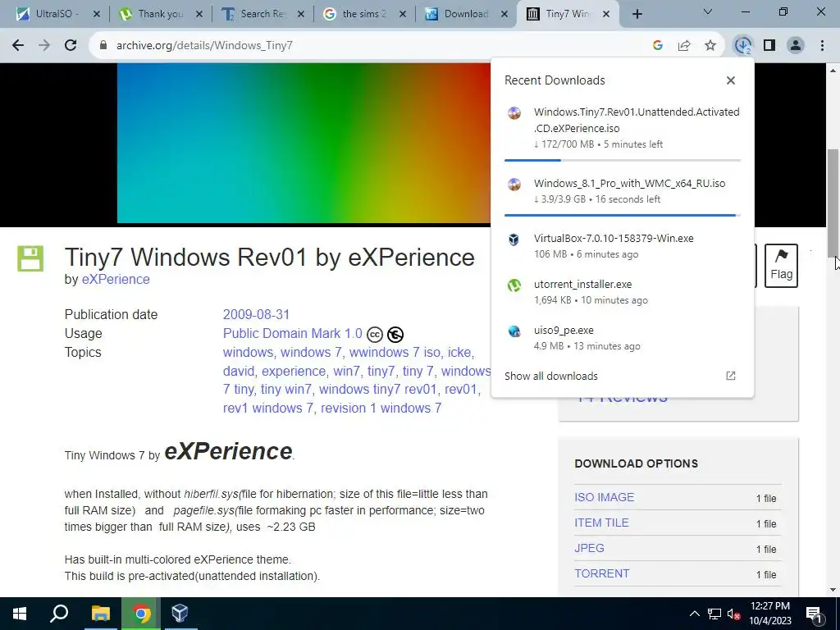The width and height of the screenshot is (840, 630).
Task: Click the lock icon in address bar
Action: (x=103, y=46)
